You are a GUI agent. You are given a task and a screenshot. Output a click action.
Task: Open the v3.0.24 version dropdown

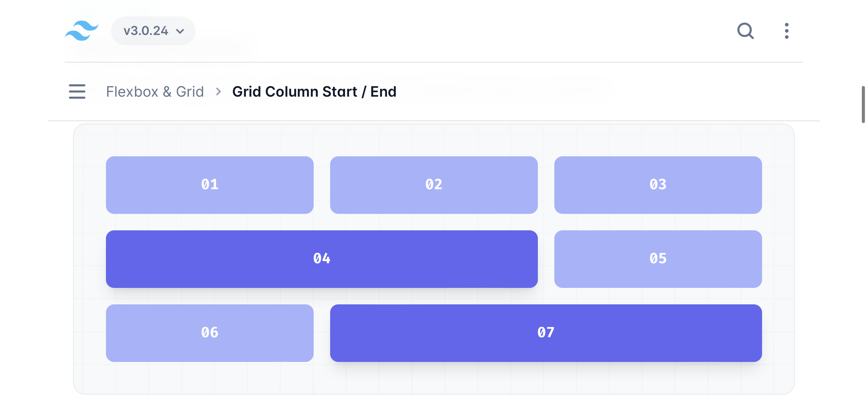[x=153, y=31]
